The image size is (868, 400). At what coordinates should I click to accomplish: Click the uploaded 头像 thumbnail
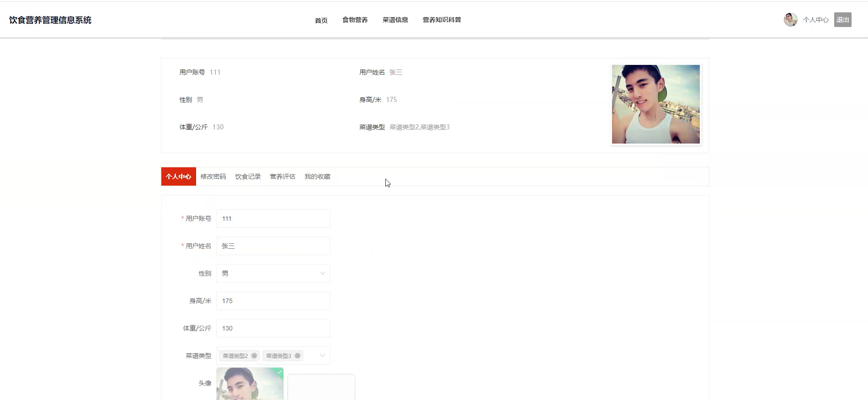click(x=250, y=384)
